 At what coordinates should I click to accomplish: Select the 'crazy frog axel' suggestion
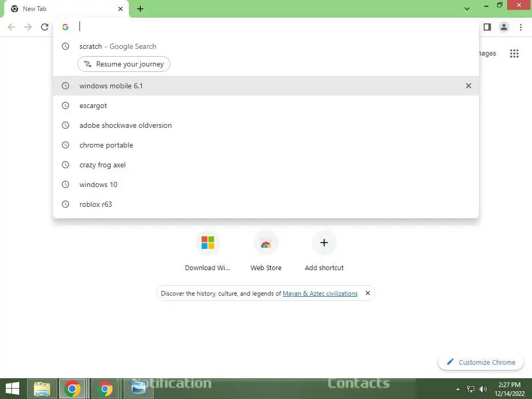pos(266,165)
